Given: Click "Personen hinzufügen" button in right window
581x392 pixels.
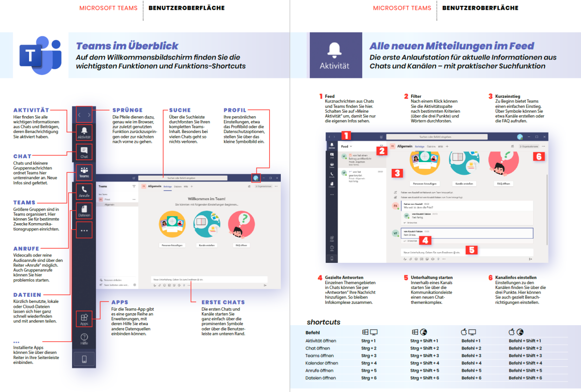Looking at the screenshot, I should click(x=424, y=184).
